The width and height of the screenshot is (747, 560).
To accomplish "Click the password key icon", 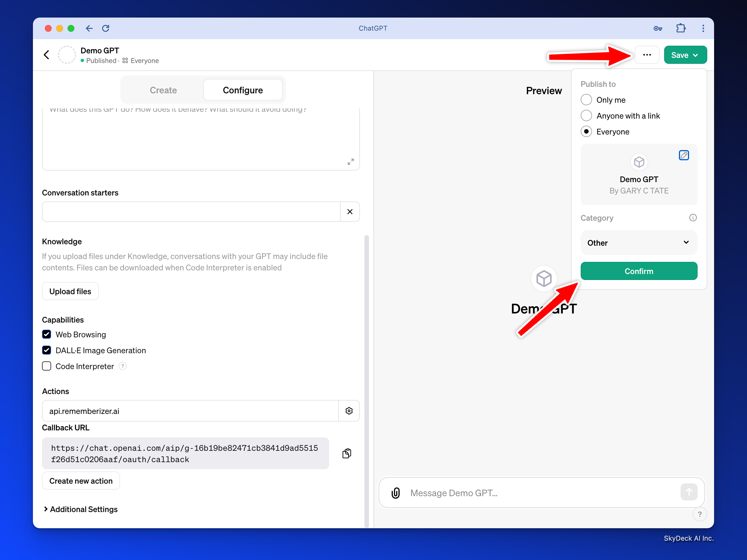I will coord(658,28).
